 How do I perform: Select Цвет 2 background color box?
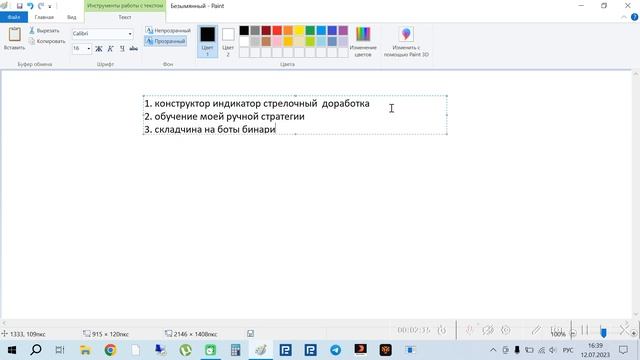228,41
